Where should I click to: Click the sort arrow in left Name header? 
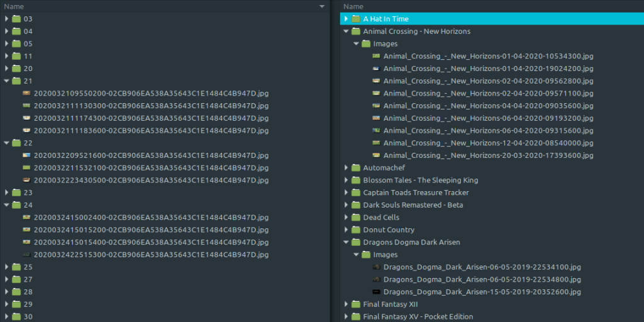[322, 6]
